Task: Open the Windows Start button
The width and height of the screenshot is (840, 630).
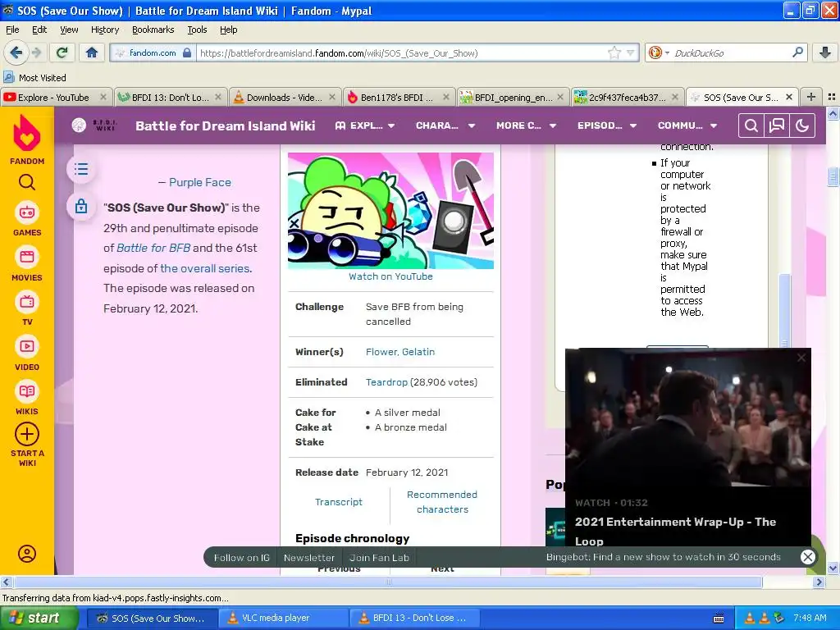Action: [x=39, y=618]
